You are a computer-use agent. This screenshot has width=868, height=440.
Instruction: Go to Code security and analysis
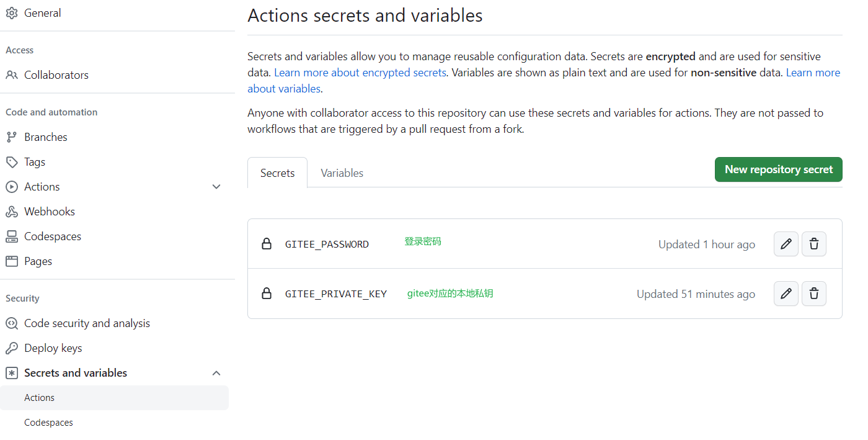coord(87,323)
